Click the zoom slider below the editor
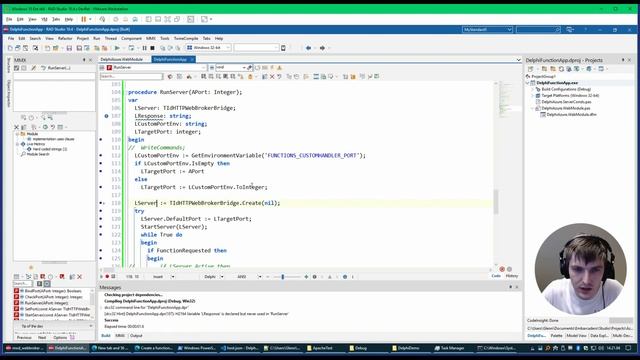Viewport: 640px width, 360px height. [x=282, y=277]
